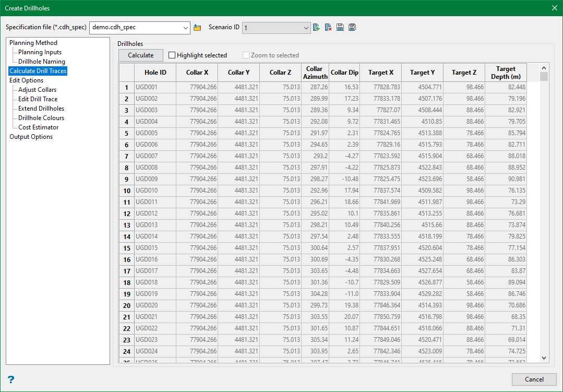The width and height of the screenshot is (563, 392).
Task: Open the specification file dropdown
Action: (x=186, y=28)
